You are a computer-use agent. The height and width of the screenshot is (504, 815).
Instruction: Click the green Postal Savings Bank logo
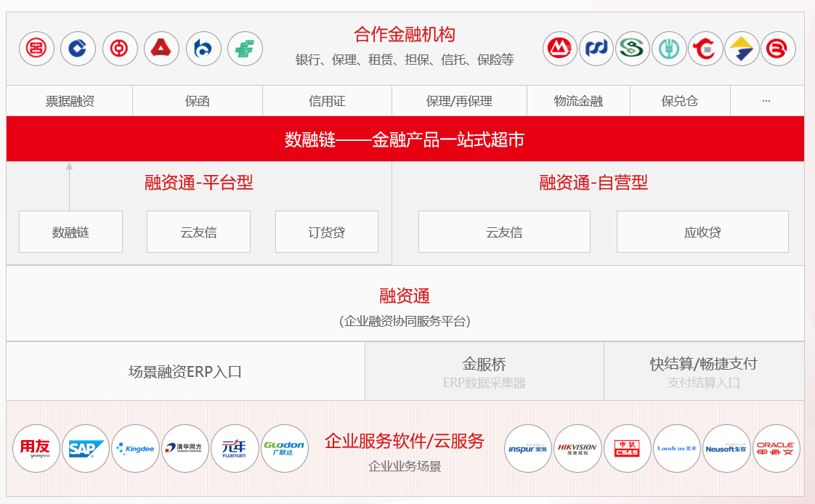(245, 49)
